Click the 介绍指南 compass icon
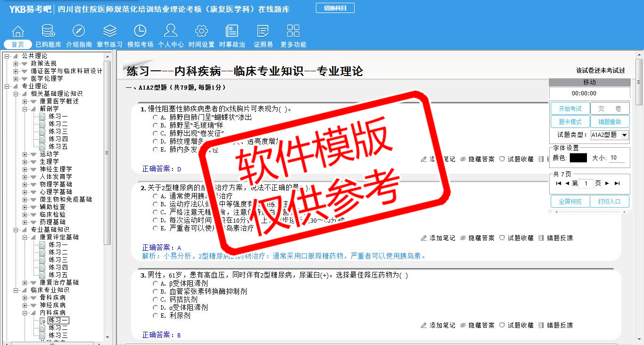This screenshot has width=644, height=345. [x=79, y=32]
